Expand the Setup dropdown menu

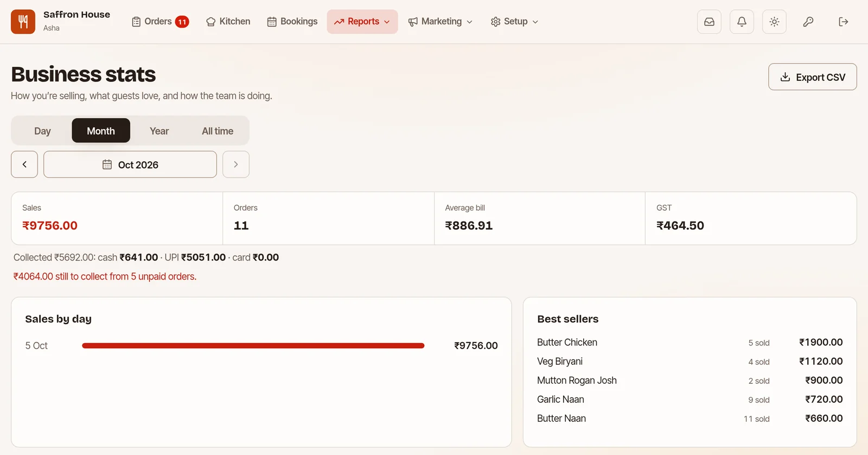pos(514,22)
